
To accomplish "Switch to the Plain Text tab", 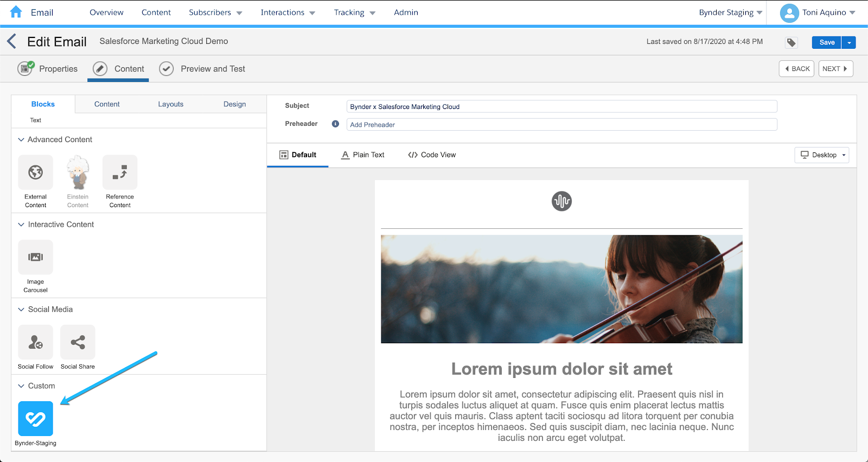I will pyautogui.click(x=362, y=155).
